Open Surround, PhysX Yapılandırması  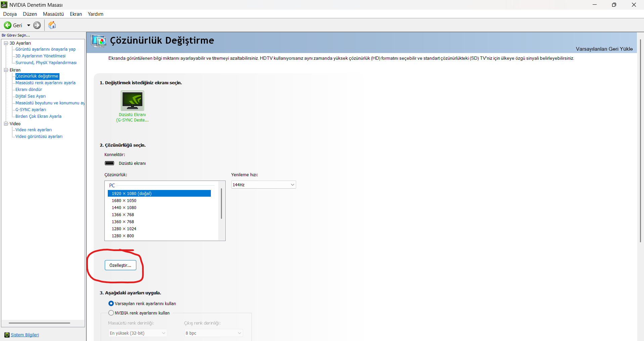pos(46,63)
